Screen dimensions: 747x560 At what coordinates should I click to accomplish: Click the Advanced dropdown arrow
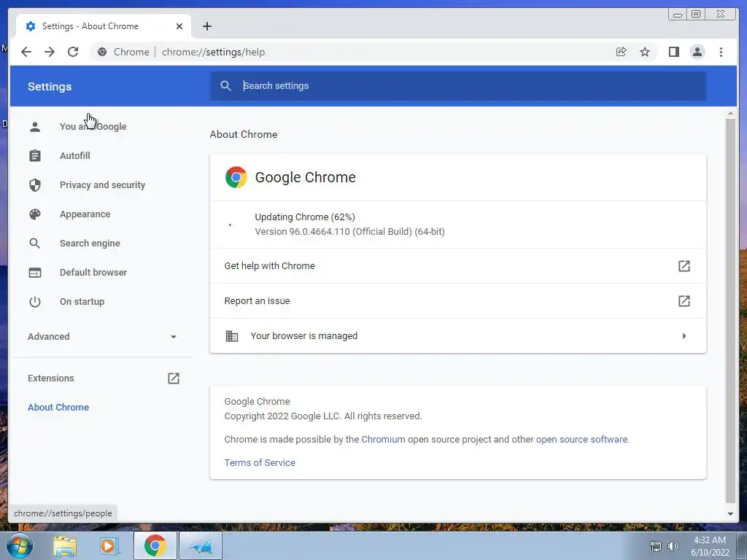174,337
